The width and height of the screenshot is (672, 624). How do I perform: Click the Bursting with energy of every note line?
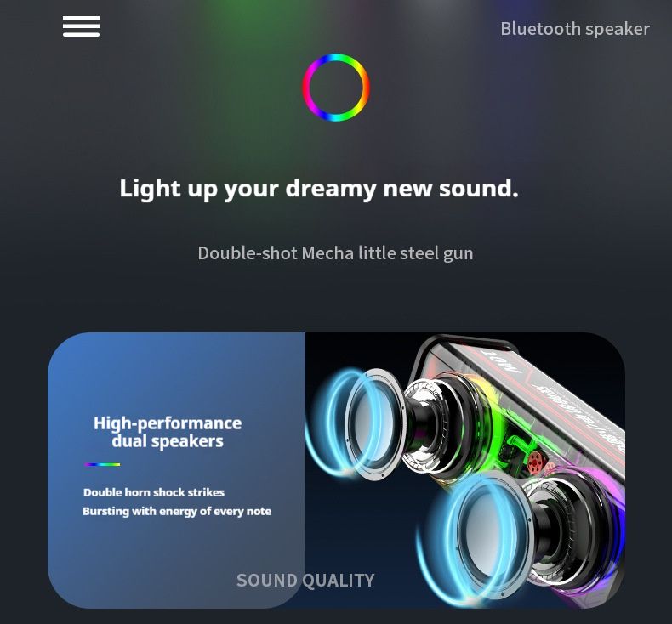(x=177, y=512)
